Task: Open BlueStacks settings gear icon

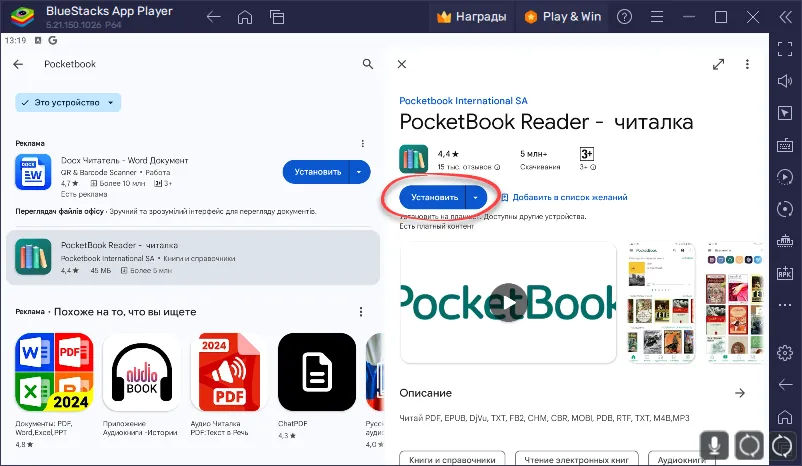Action: pyautogui.click(x=785, y=352)
